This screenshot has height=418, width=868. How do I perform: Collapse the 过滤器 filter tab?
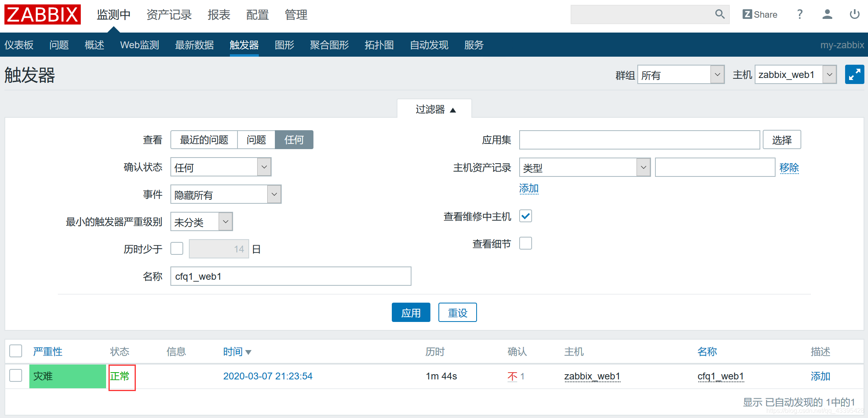point(435,109)
